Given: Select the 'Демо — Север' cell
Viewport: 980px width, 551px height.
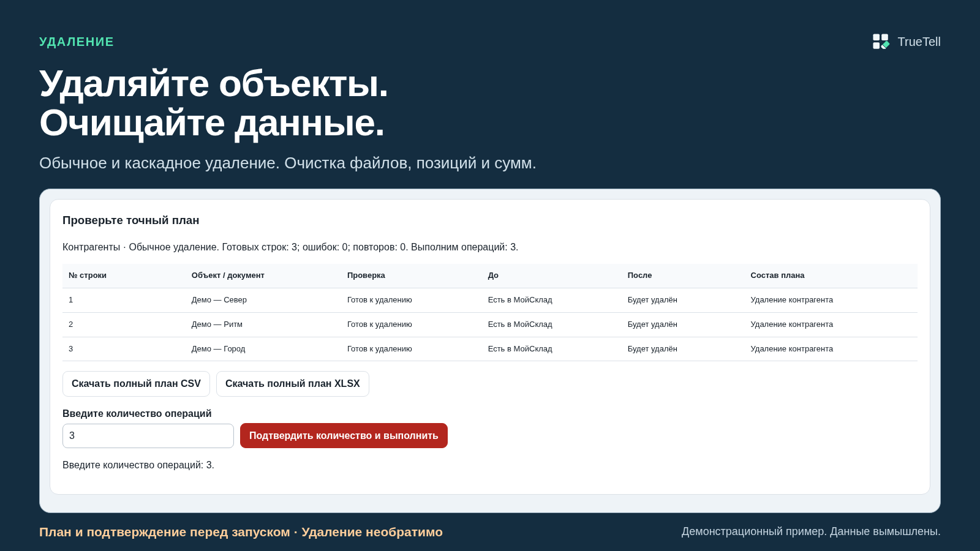Looking at the screenshot, I should click(x=219, y=300).
